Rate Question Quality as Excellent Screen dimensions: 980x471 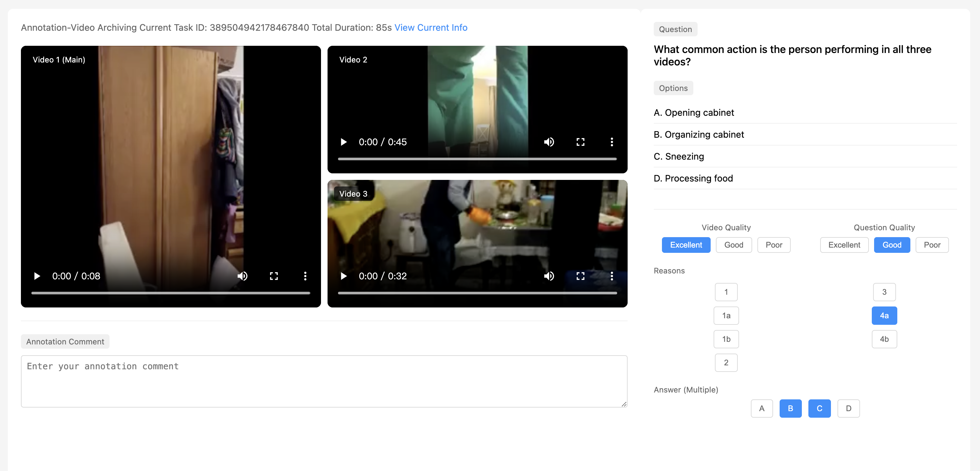point(844,245)
